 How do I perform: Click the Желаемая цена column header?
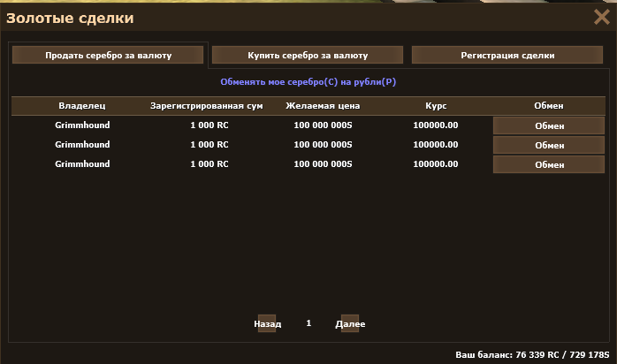[323, 106]
